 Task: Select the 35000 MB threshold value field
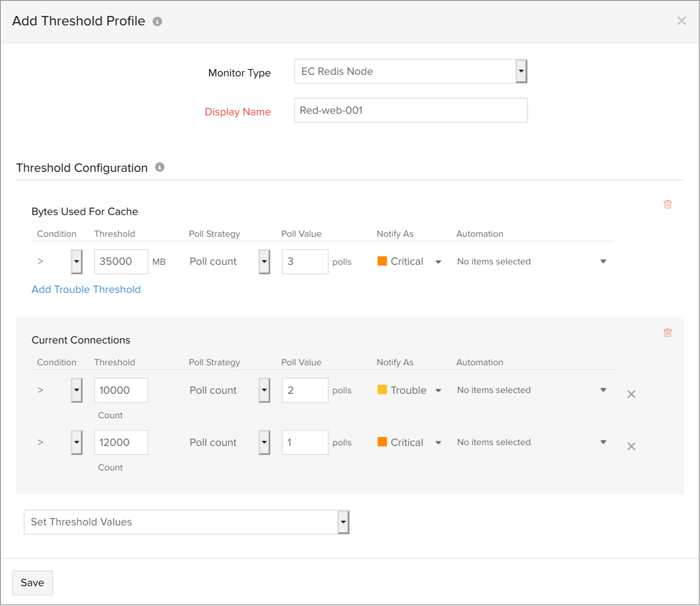click(121, 261)
